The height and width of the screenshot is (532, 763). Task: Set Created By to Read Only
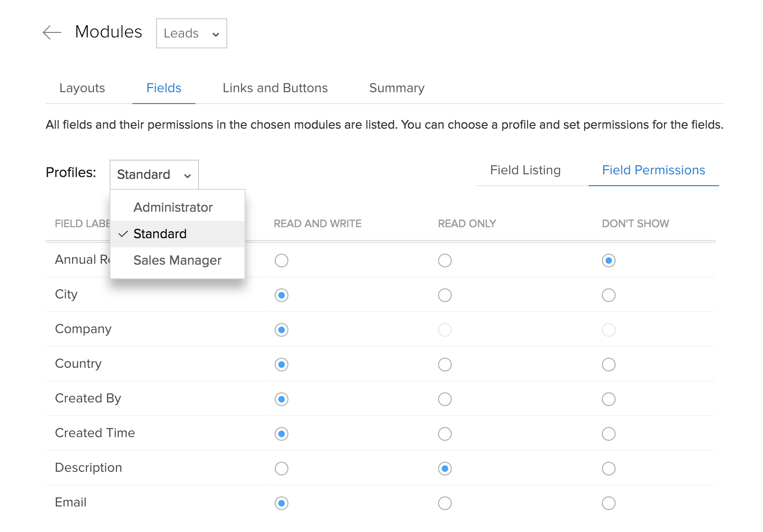pyautogui.click(x=445, y=399)
